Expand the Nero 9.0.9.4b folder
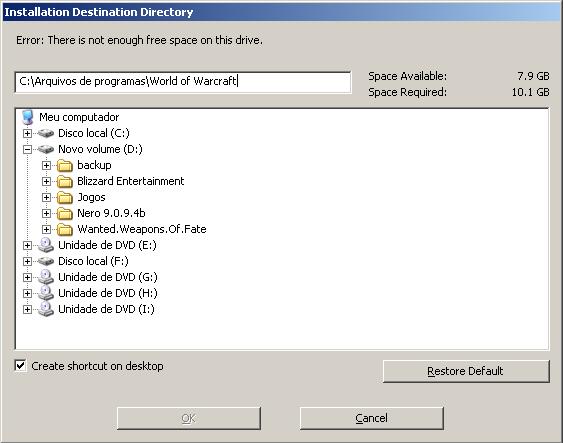This screenshot has width=563, height=443. point(46,213)
